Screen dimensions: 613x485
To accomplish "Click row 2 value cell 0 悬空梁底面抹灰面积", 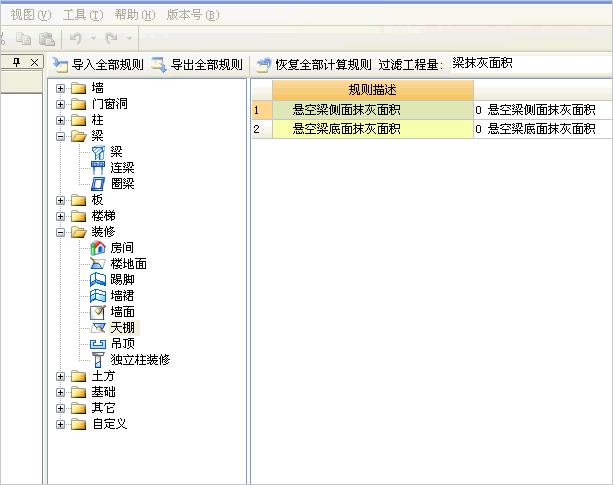I will pos(543,129).
